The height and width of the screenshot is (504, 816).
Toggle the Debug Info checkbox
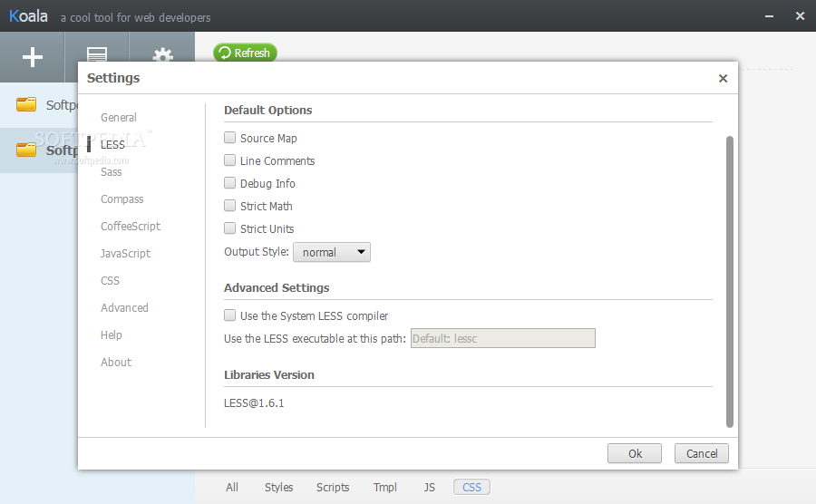[x=229, y=182]
